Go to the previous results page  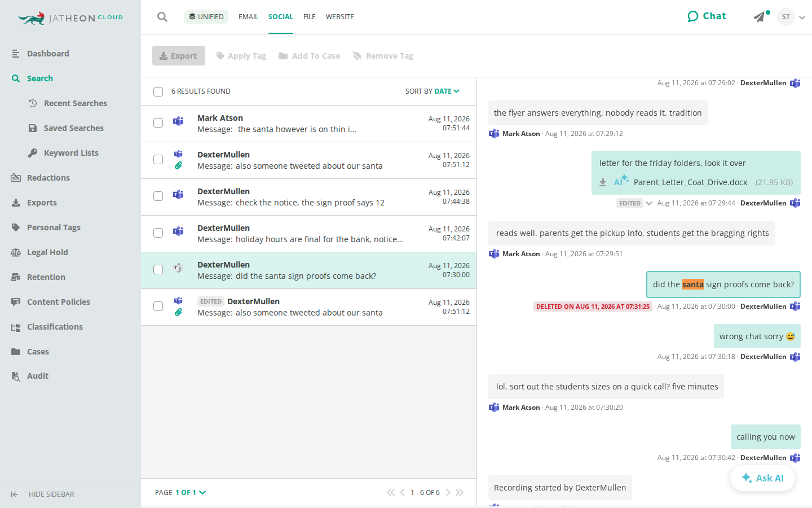[402, 493]
